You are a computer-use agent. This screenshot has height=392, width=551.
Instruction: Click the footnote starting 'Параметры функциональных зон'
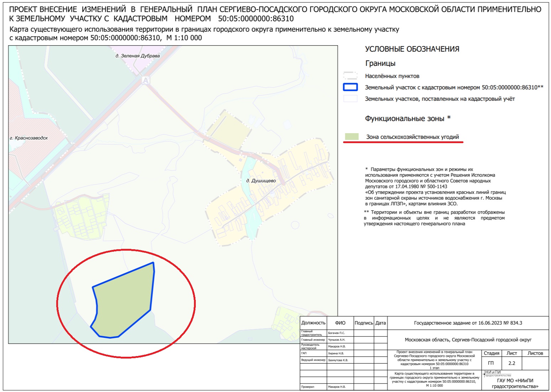tap(435, 187)
